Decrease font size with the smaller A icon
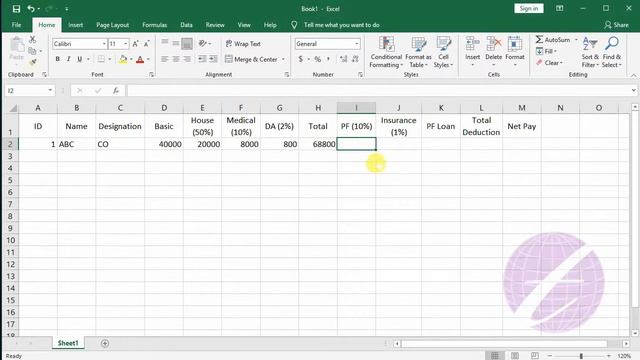This screenshot has width=640, height=360. tap(147, 44)
